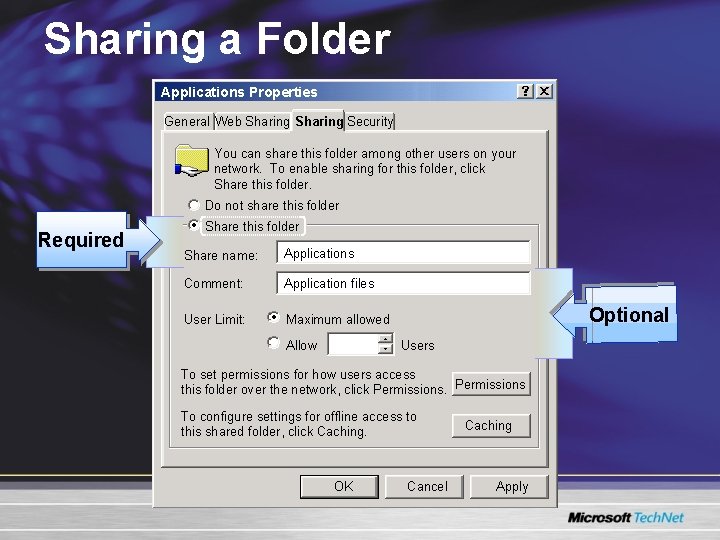Apply the sharing settings

(509, 486)
